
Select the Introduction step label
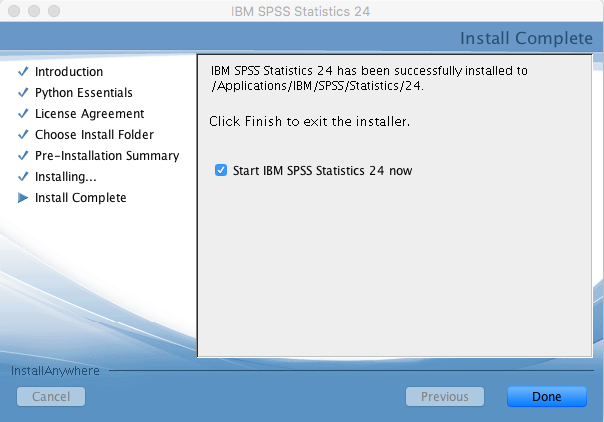coord(69,72)
